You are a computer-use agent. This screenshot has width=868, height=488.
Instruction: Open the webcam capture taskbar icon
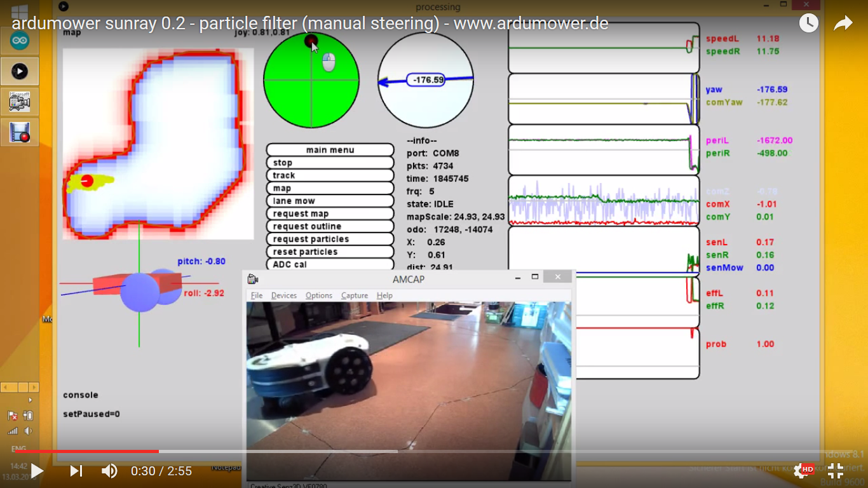20,101
